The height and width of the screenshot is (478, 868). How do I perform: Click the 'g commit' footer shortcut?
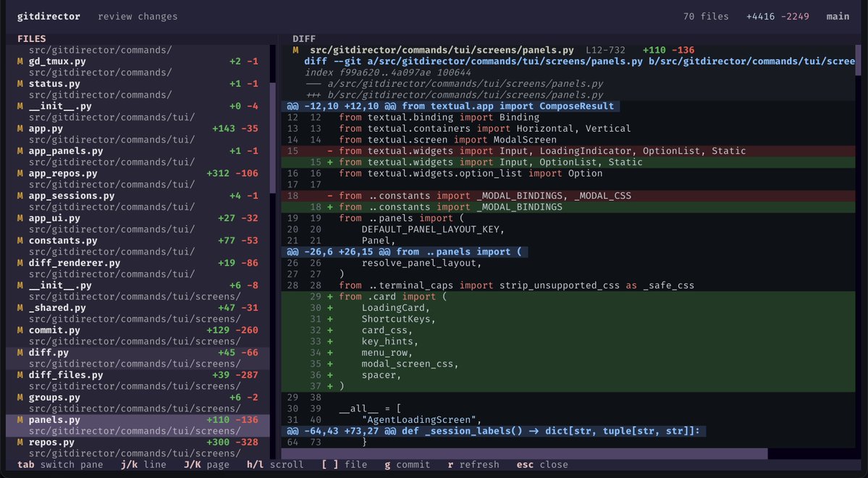coord(408,465)
